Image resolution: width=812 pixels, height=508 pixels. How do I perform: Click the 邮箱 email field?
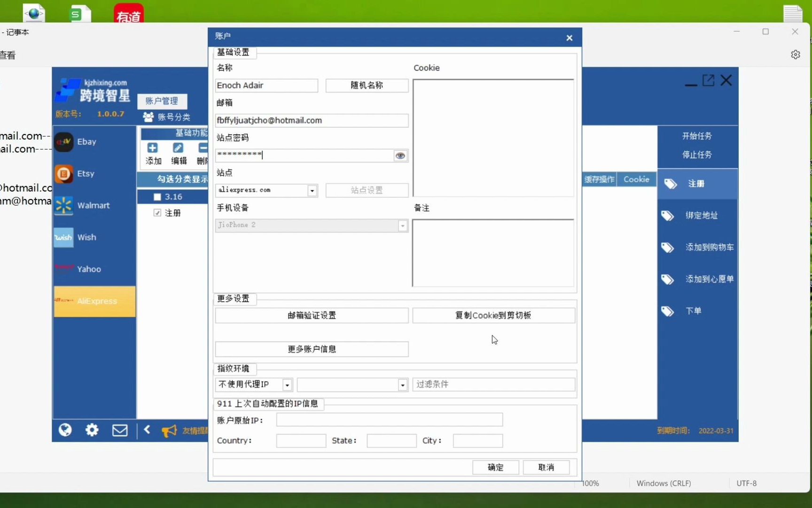tap(312, 120)
